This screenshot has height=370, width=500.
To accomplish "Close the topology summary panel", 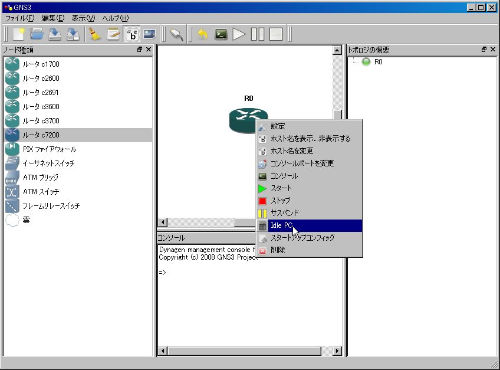I will click(493, 50).
